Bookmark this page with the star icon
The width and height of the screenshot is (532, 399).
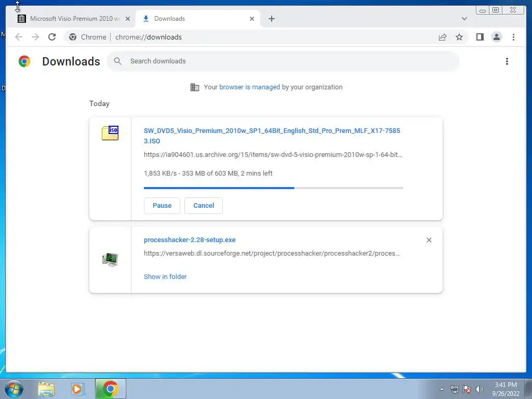(459, 37)
